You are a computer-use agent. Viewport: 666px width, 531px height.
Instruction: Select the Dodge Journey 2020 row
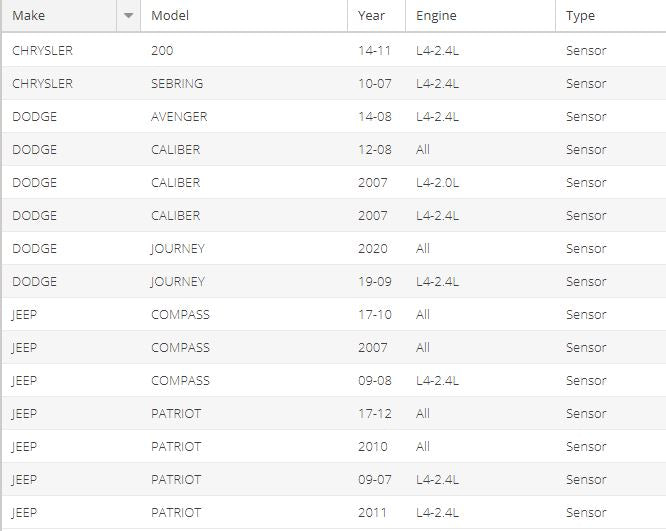click(334, 249)
